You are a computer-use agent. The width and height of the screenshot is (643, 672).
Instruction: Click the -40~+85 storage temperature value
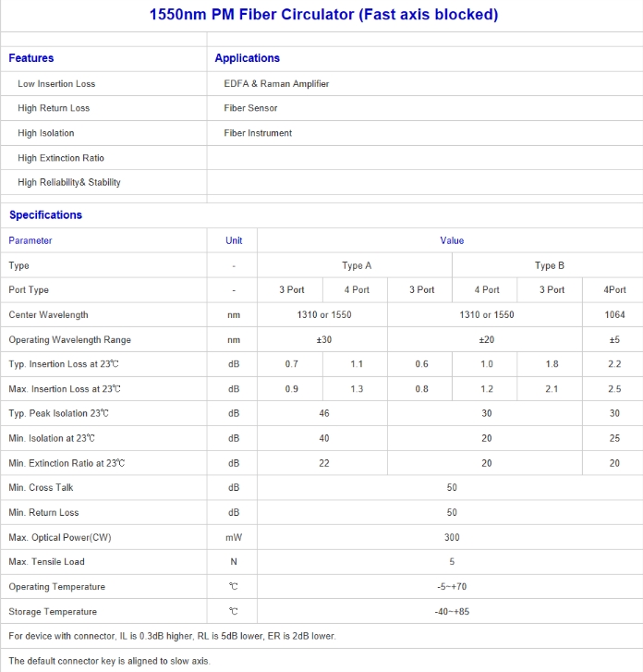452,611
